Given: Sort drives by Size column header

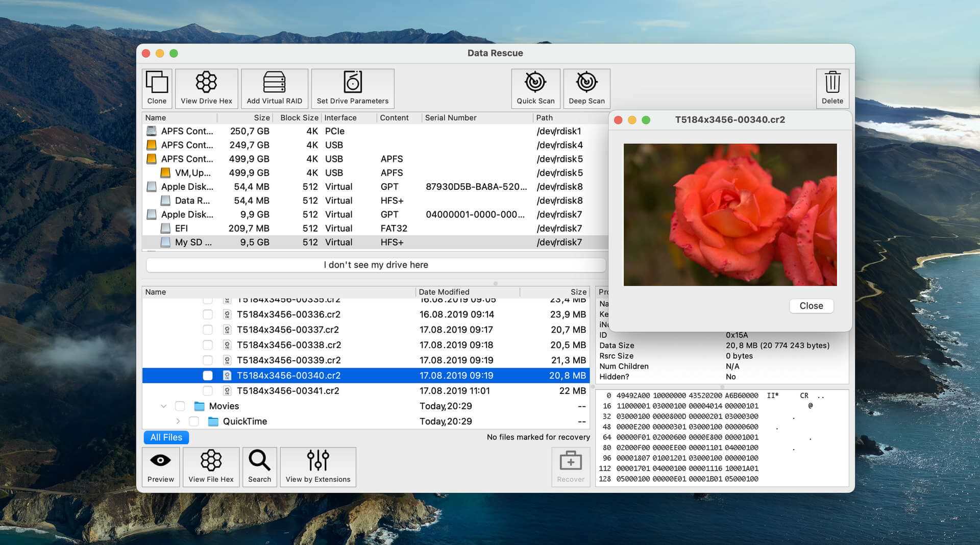Looking at the screenshot, I should [x=245, y=118].
